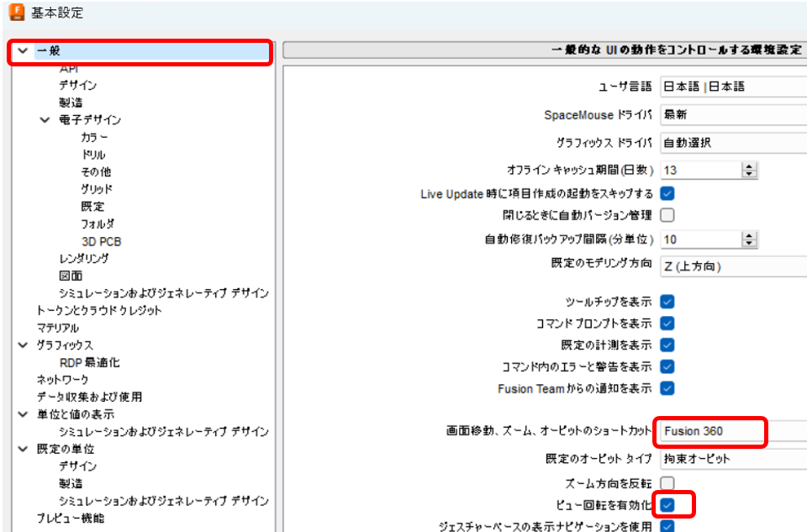
Task: Select ネットワーク category
Action: (x=62, y=380)
